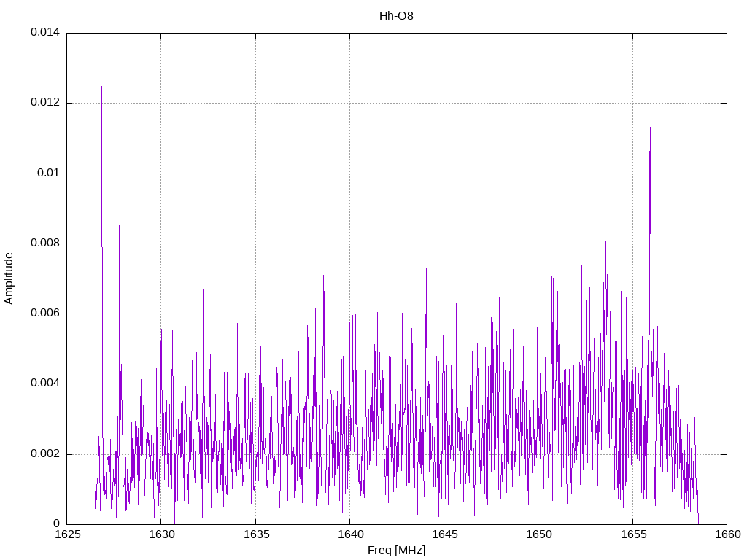Select the Amplitude y-axis label
Image resolution: width=747 pixels, height=560 pixels.
(9, 278)
